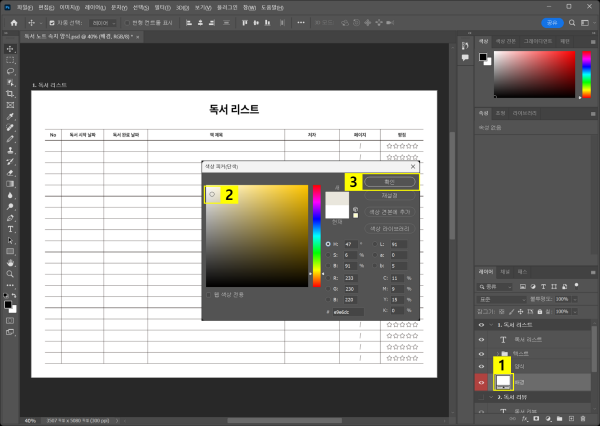
Task: Select the Move tool in the toolbox
Action: click(10, 49)
